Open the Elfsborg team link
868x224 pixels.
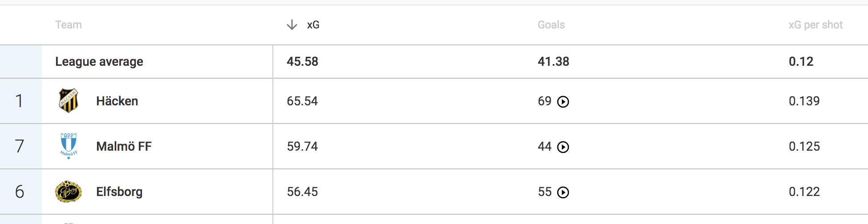coord(119,192)
